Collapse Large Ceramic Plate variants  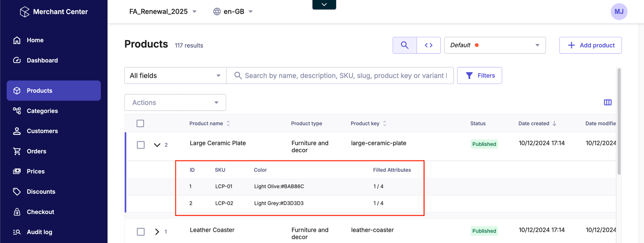tap(157, 145)
